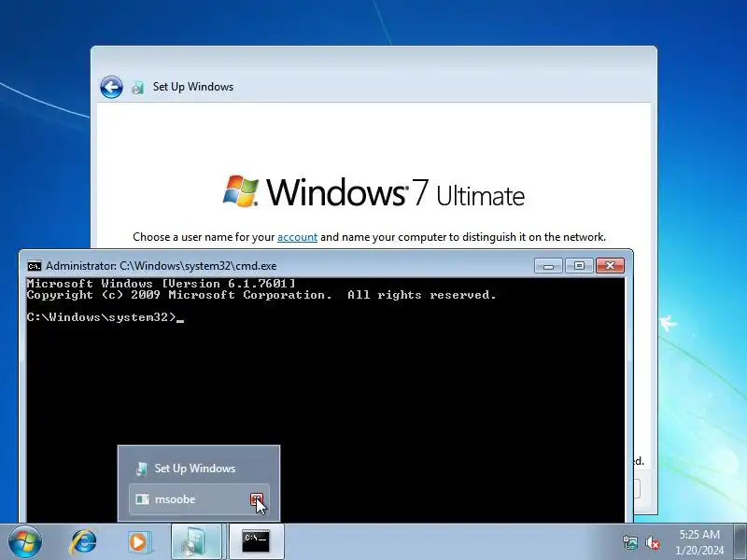Click the cmd.exe title bar icon
Image resolution: width=747 pixels, height=560 pixels.
tap(35, 266)
